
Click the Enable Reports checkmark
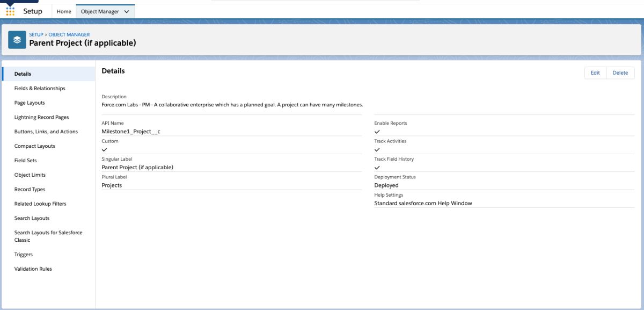click(377, 132)
